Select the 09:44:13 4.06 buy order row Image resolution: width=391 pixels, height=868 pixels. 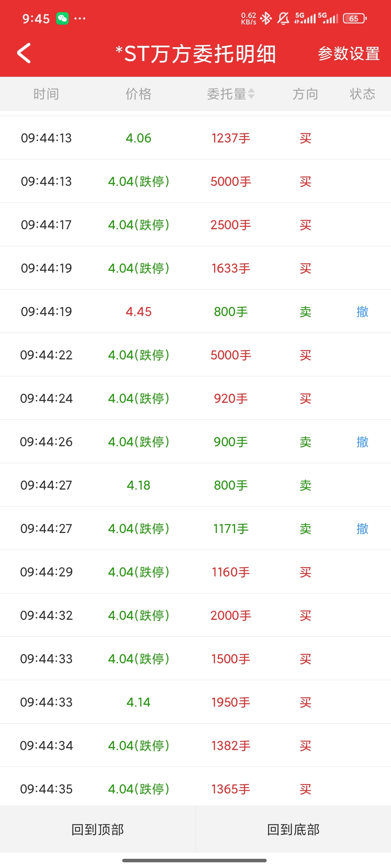tap(195, 138)
